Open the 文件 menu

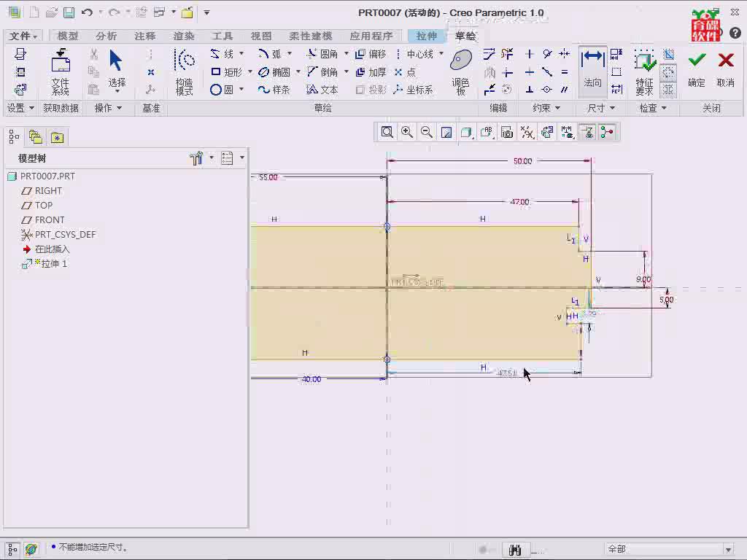tap(23, 36)
